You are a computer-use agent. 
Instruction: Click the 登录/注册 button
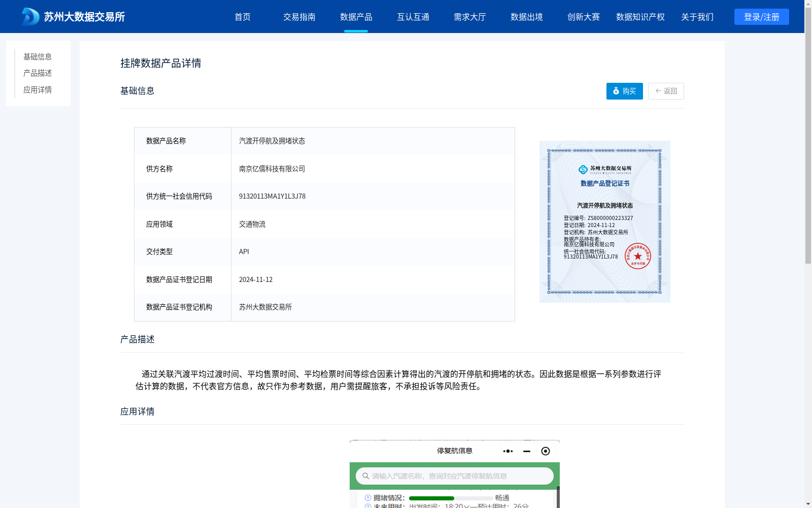pos(762,17)
